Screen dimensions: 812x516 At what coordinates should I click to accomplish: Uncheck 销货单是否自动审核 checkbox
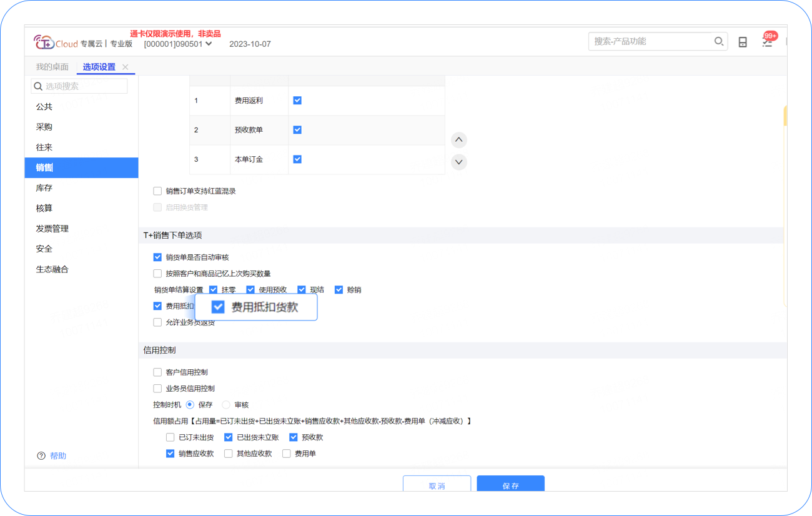[157, 257]
